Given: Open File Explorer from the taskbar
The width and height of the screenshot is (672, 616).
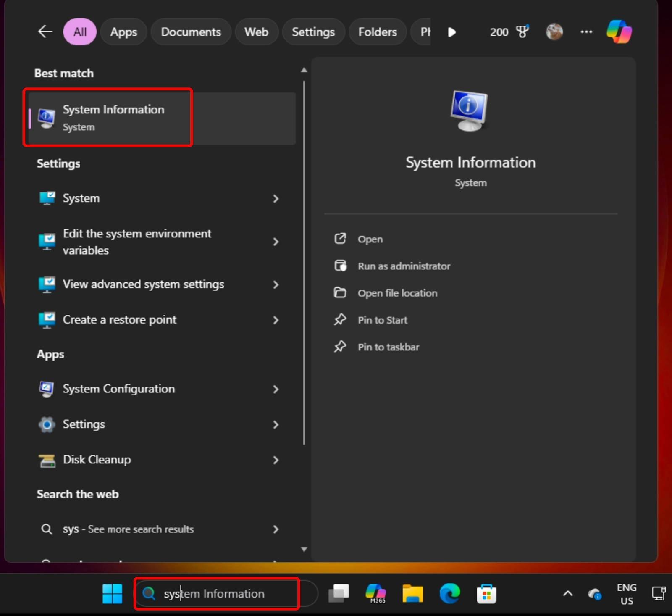Looking at the screenshot, I should point(412,594).
